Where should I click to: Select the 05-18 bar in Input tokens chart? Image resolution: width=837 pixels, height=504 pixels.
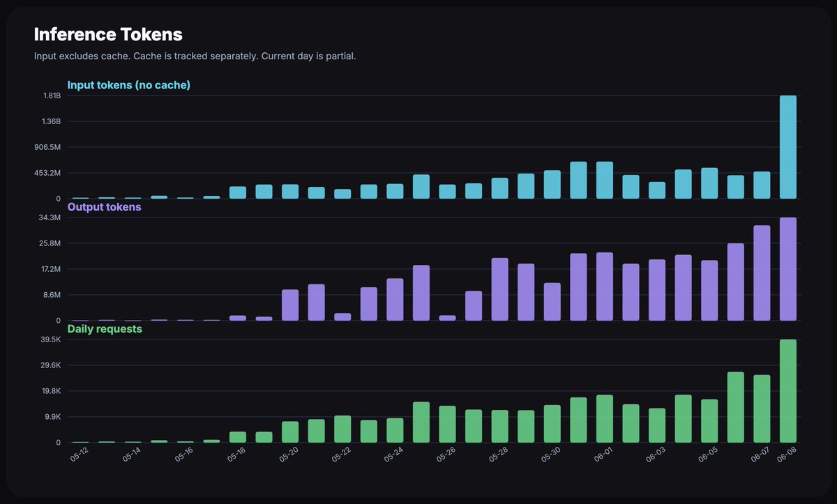click(238, 192)
